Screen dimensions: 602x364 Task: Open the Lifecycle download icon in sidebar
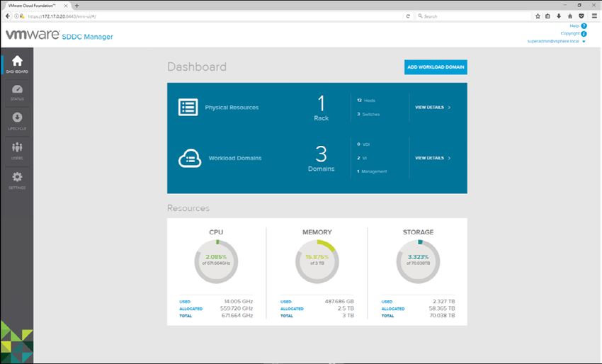coord(17,117)
